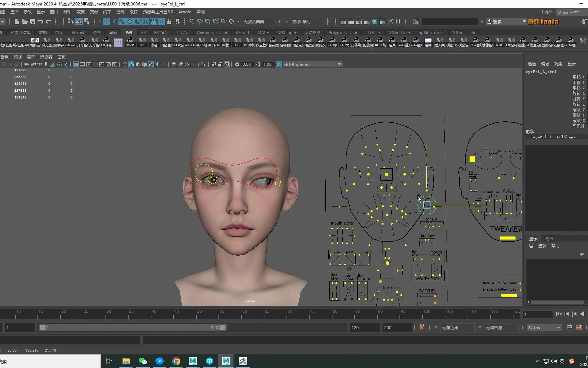The height and width of the screenshot is (368, 588).
Task: Click the save scene icon
Action: tap(33, 21)
